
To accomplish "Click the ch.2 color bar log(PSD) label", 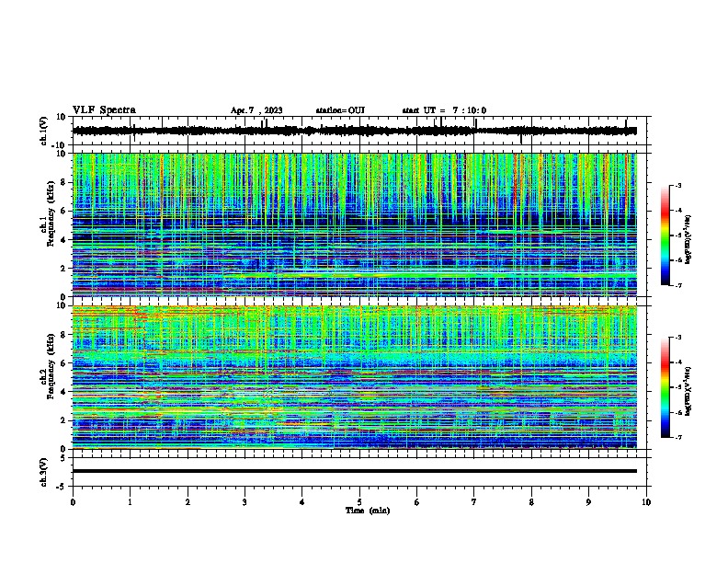I will pyautogui.click(x=688, y=392).
